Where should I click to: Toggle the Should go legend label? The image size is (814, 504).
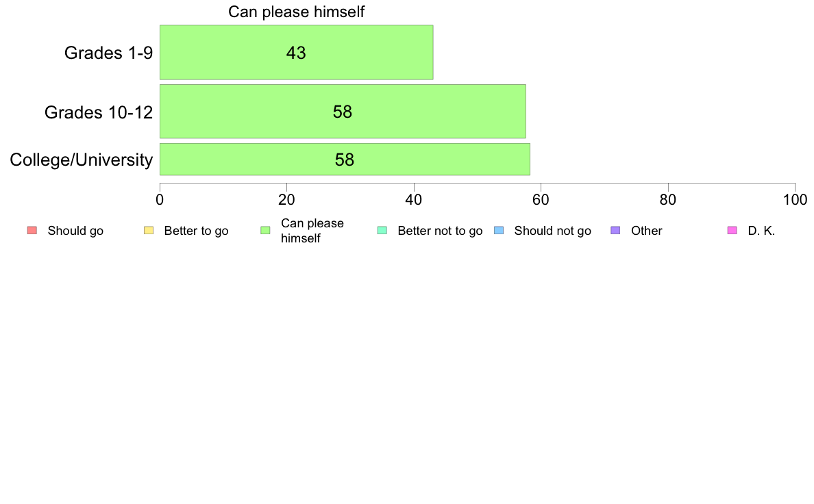click(x=75, y=231)
